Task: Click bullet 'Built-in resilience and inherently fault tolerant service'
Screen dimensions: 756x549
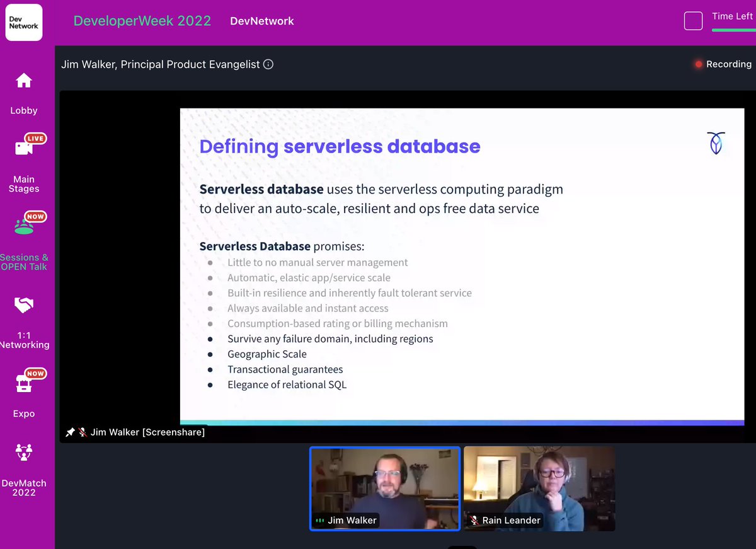Action: [350, 293]
